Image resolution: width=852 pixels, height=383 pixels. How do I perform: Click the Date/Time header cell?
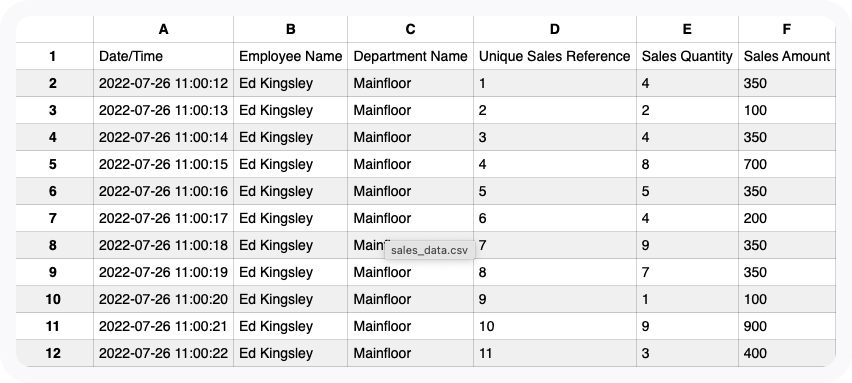pos(164,56)
